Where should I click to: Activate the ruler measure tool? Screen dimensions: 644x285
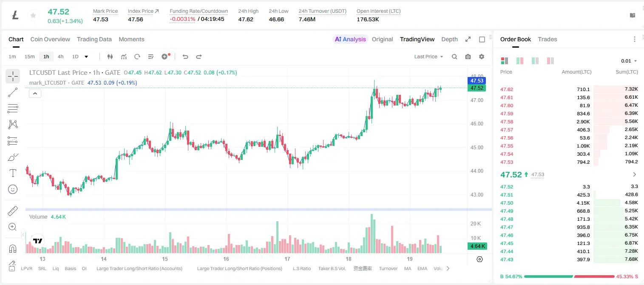13,211
